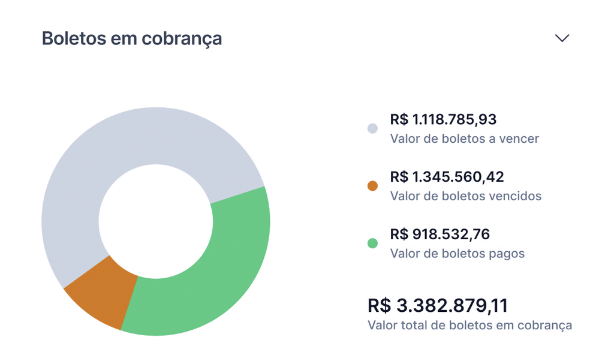The image size is (614, 364).
Task: Click the white center of the donut chart
Action: tap(156, 221)
